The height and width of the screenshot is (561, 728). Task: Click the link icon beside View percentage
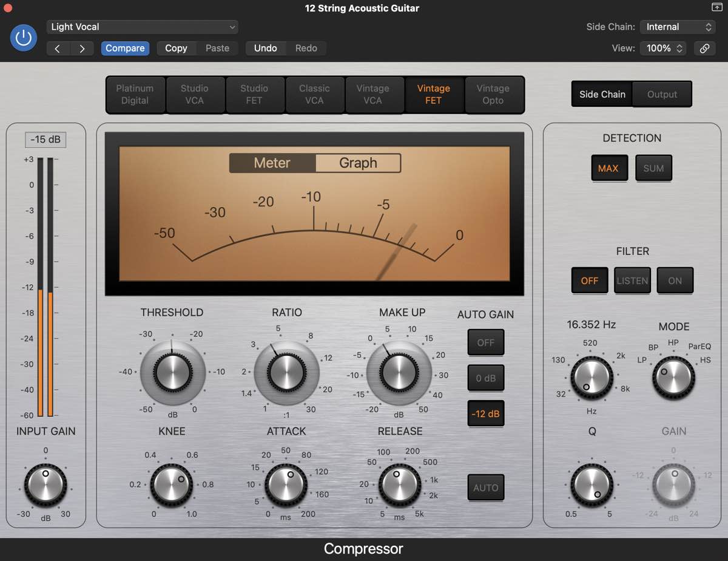(x=704, y=49)
